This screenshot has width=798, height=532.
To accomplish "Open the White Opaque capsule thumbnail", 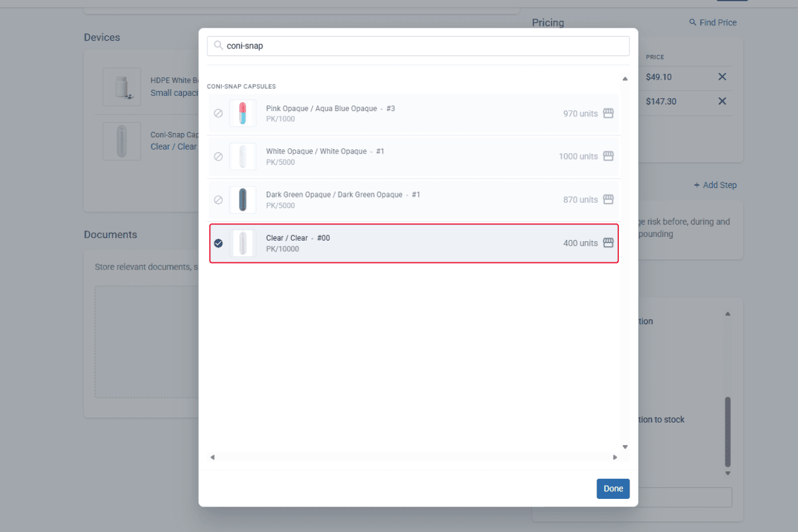I will click(x=242, y=157).
